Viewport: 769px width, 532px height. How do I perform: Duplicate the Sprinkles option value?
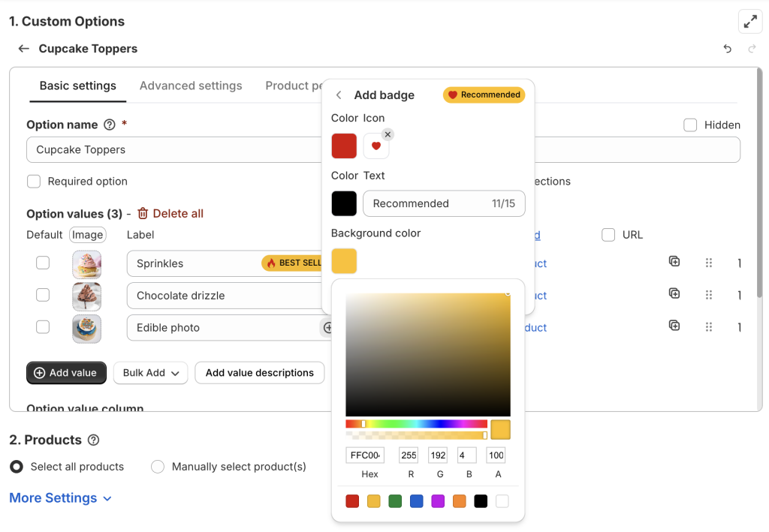(674, 262)
